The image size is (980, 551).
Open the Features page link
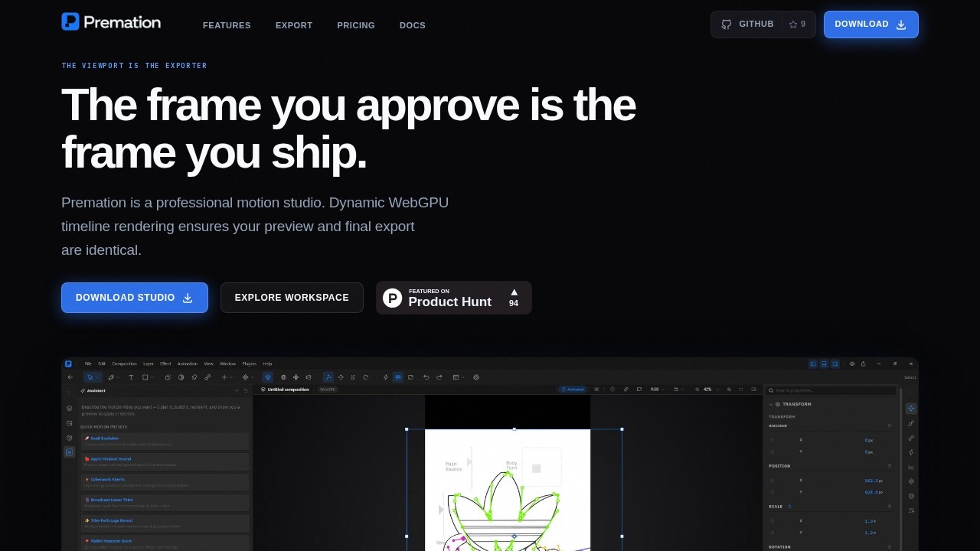point(227,25)
